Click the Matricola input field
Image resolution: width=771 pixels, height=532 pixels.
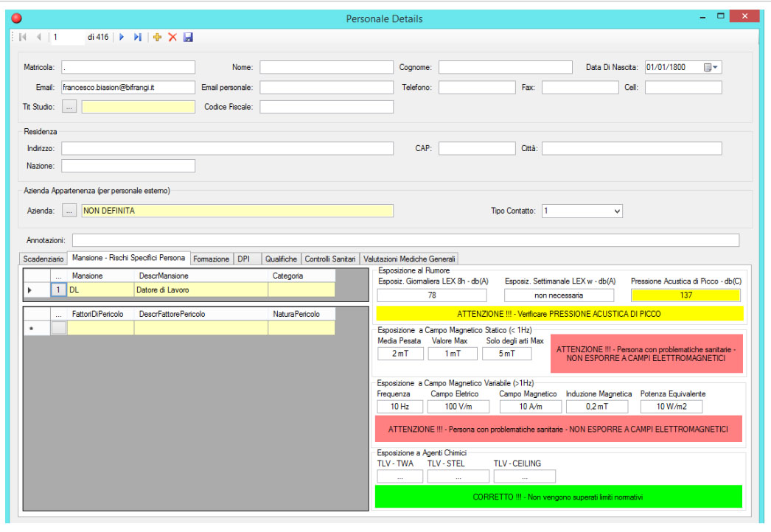(128, 67)
